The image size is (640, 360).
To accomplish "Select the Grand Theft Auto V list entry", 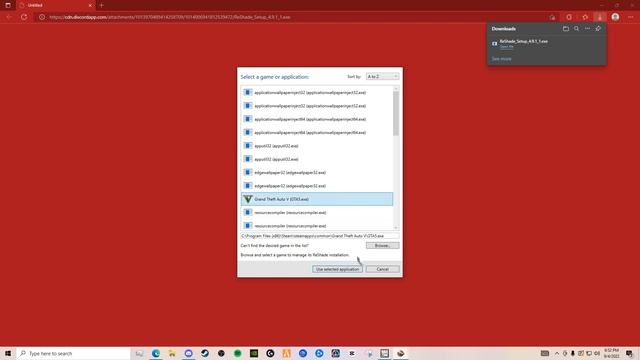I will pyautogui.click(x=317, y=199).
